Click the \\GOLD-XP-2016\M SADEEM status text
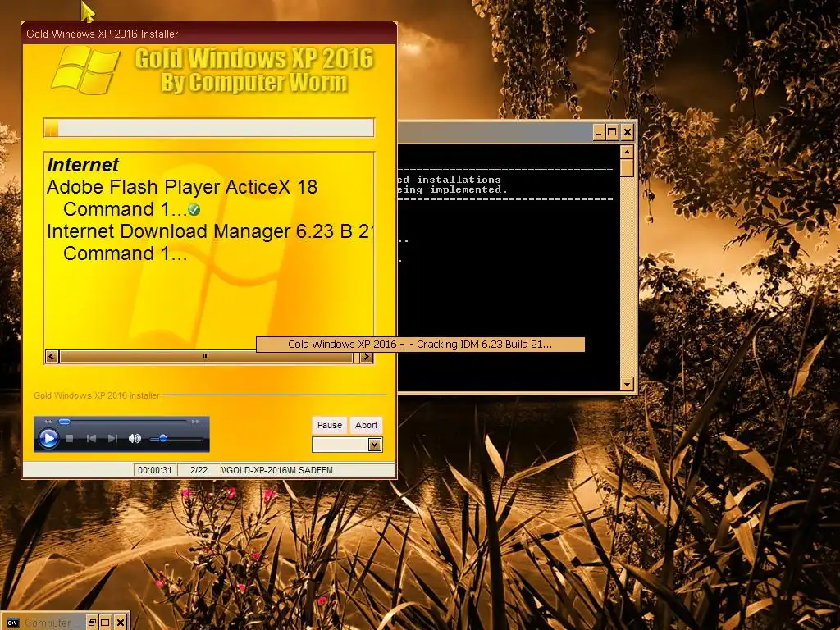The image size is (840, 630). click(277, 470)
